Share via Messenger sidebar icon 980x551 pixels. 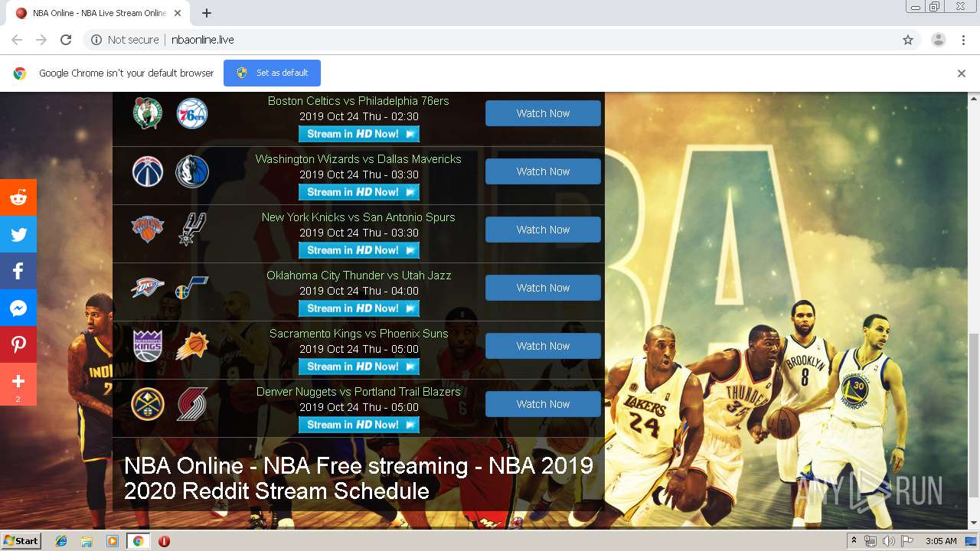coord(18,308)
